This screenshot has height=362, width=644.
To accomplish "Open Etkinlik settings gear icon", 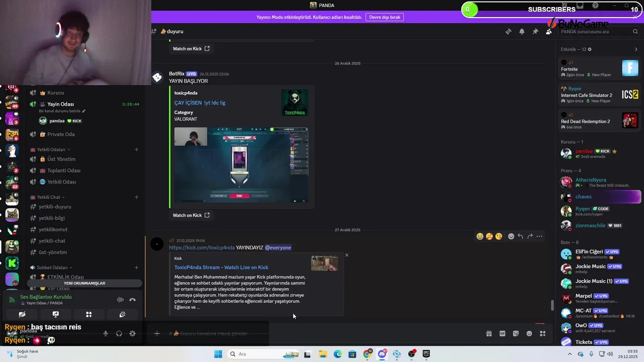I will 590,49.
